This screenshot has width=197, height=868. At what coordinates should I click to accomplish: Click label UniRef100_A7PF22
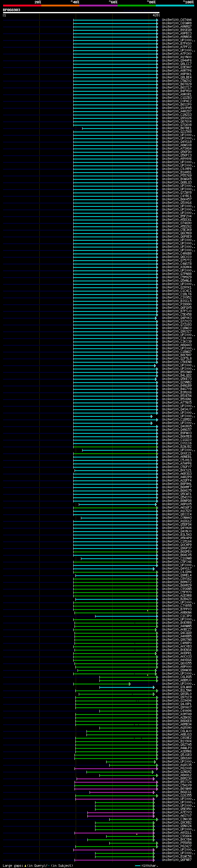tap(177, 47)
